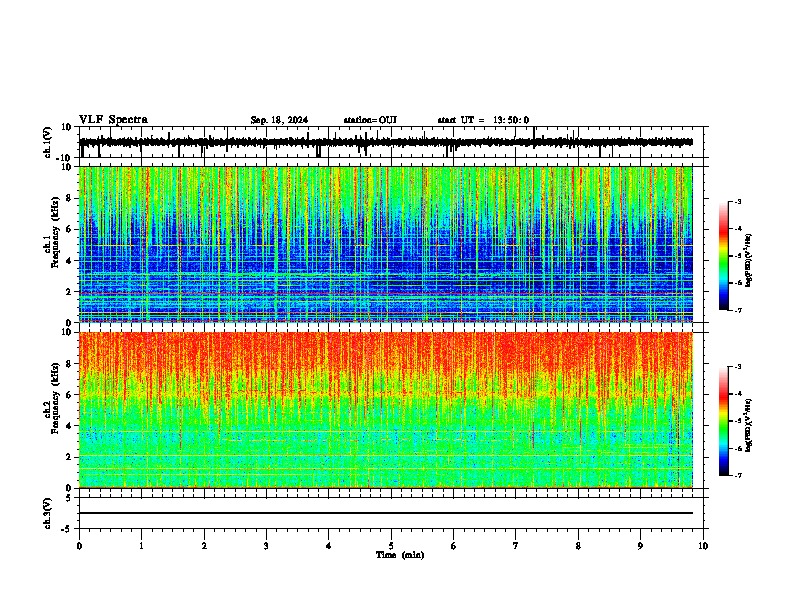Click time axis tick label '0'
The height and width of the screenshot is (612, 792).
click(x=79, y=546)
